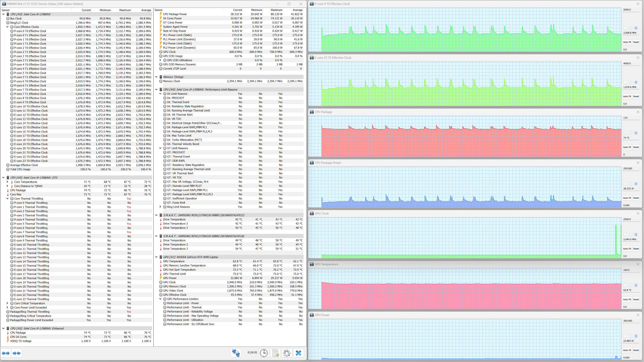Click the dark blue swatch on P-core 0 graph

(x=636, y=28)
